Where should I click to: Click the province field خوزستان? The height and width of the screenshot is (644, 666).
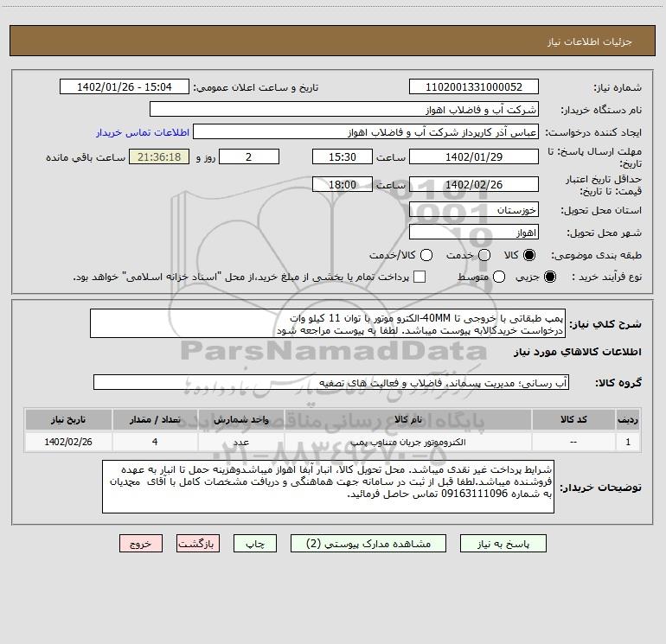[474, 210]
